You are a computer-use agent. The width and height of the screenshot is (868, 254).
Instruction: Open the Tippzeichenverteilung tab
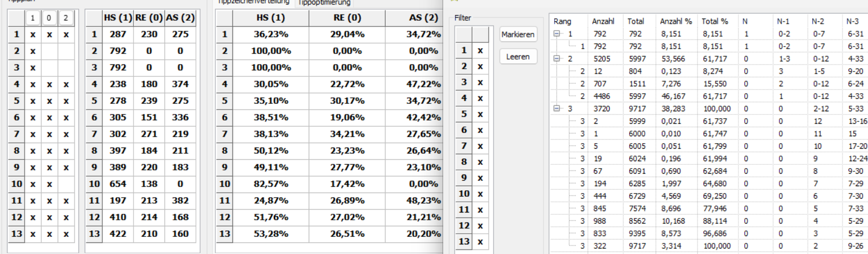[x=254, y=2]
